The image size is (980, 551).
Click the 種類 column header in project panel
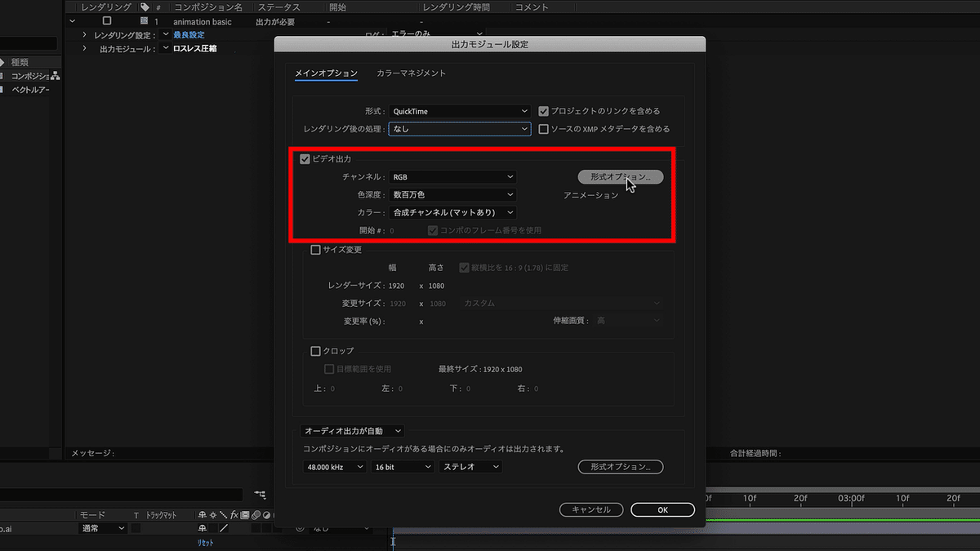point(20,62)
